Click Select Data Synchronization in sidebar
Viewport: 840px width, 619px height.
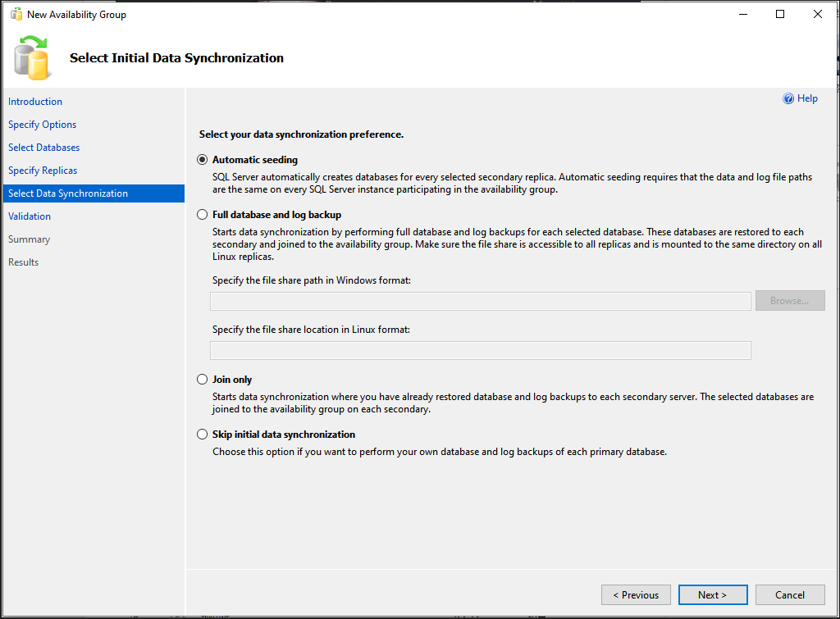[68, 193]
